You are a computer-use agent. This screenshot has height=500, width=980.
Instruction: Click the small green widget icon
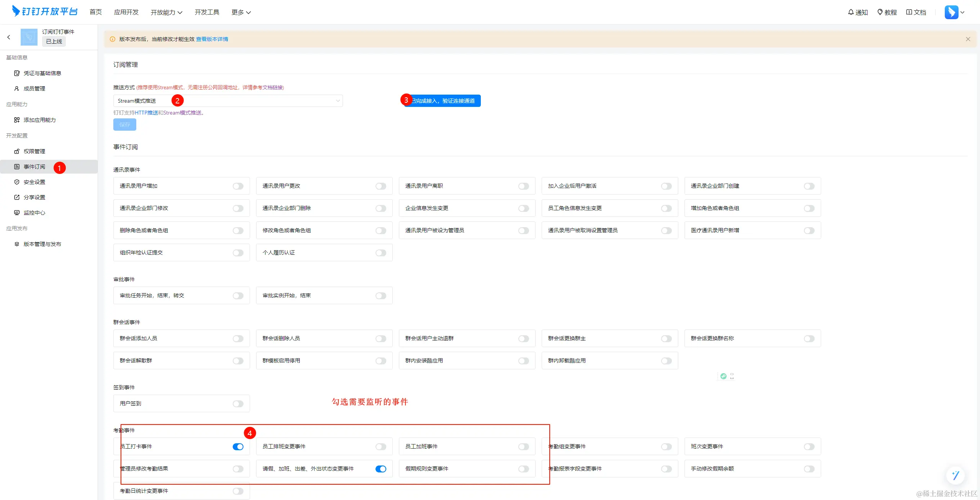[x=723, y=376]
